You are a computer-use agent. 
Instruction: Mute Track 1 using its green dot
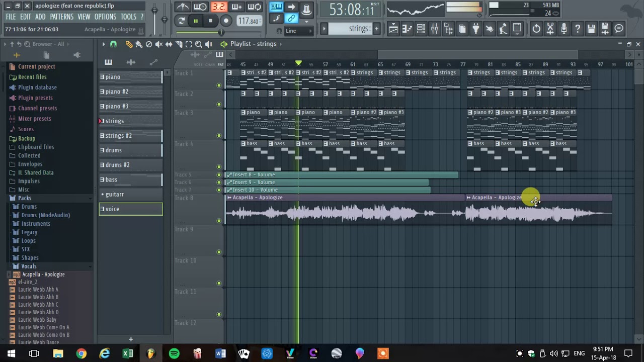[219, 85]
